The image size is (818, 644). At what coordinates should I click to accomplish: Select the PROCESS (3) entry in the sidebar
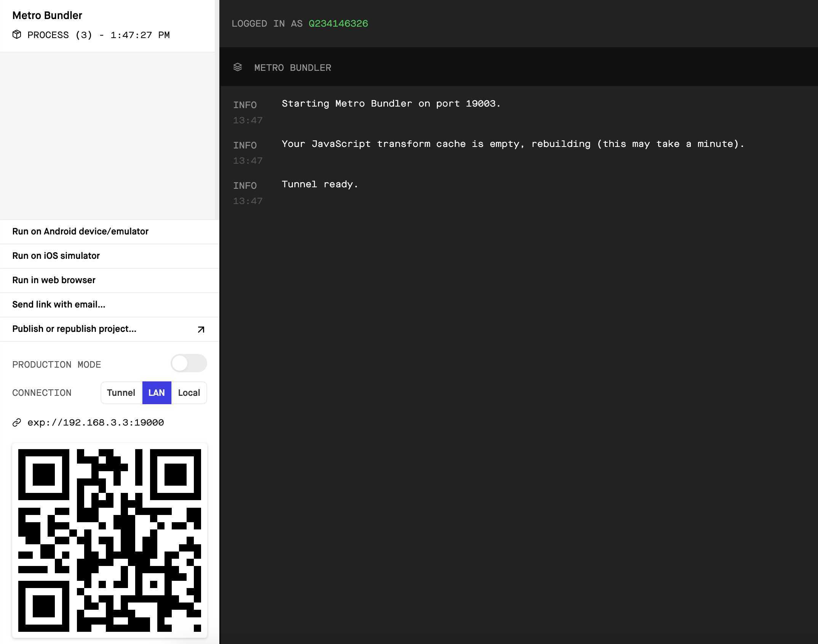[98, 35]
